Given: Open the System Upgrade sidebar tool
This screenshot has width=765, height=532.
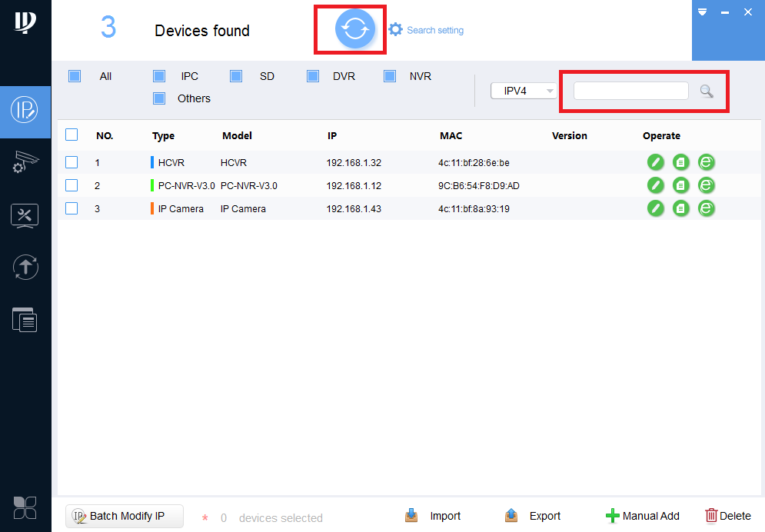Looking at the screenshot, I should click(25, 268).
